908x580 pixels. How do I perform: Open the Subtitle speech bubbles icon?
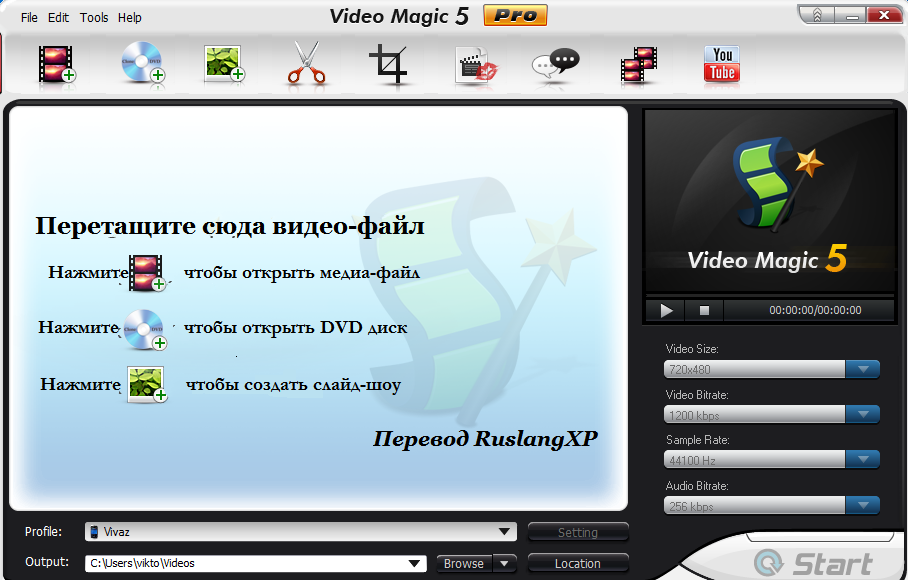[x=555, y=65]
